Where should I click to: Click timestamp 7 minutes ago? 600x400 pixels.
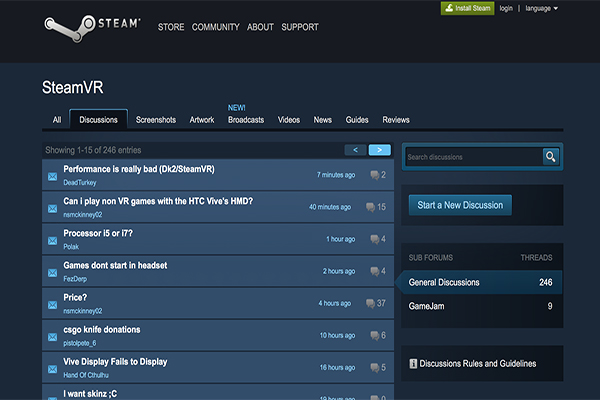pyautogui.click(x=336, y=175)
